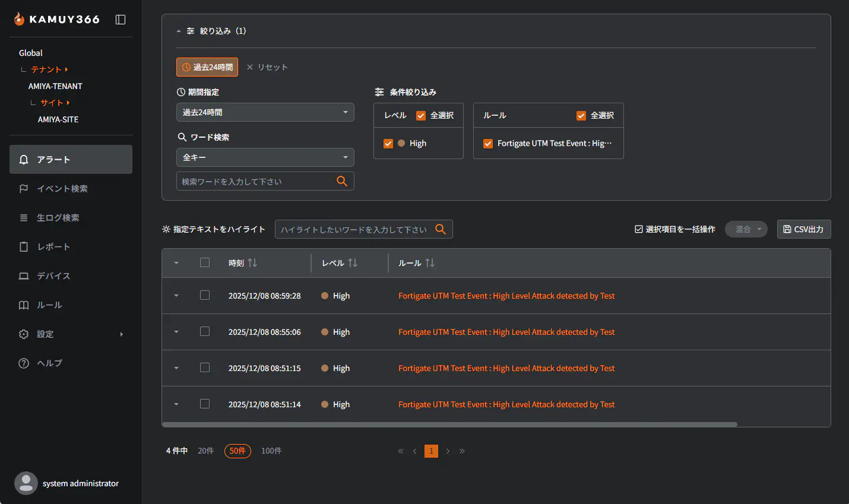This screenshot has height=504, width=849.
Task: Collapse the sidebar using the panel toggle icon
Action: coord(121,20)
